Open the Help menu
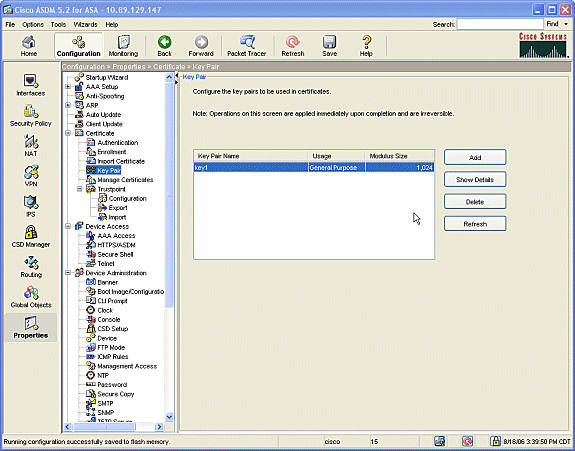 (x=111, y=25)
